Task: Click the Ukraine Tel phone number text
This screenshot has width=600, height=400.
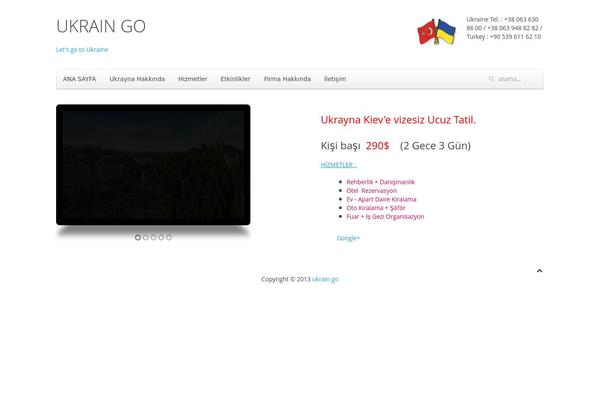Action: pyautogui.click(x=504, y=28)
